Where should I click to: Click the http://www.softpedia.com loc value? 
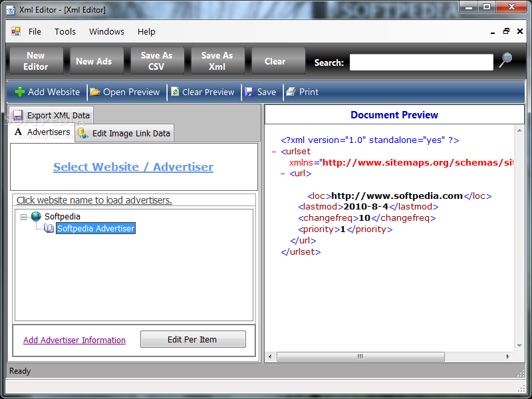pyautogui.click(x=397, y=196)
